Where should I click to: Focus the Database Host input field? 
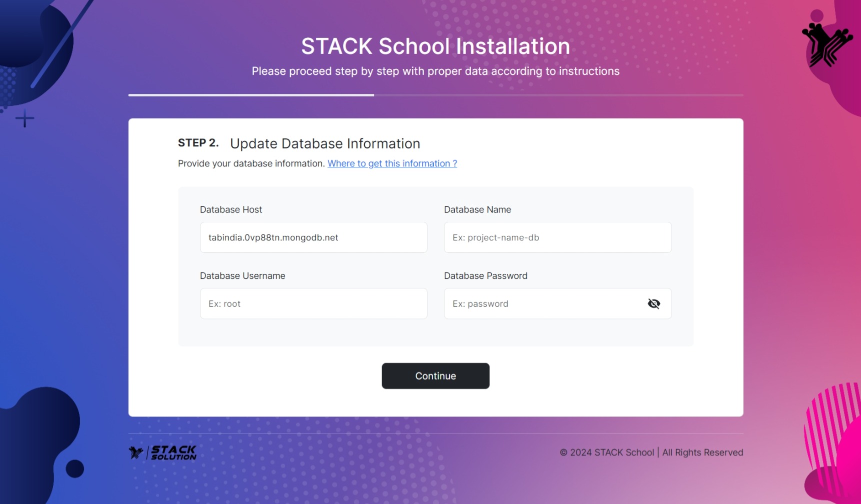point(313,237)
